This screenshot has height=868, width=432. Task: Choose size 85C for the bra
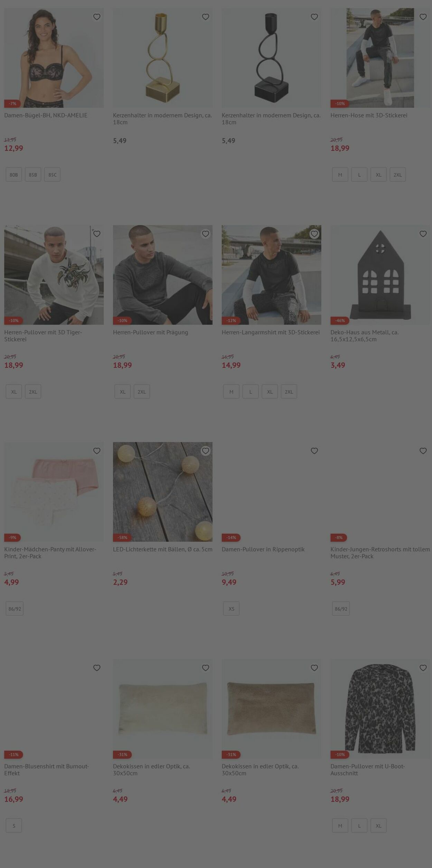point(52,175)
